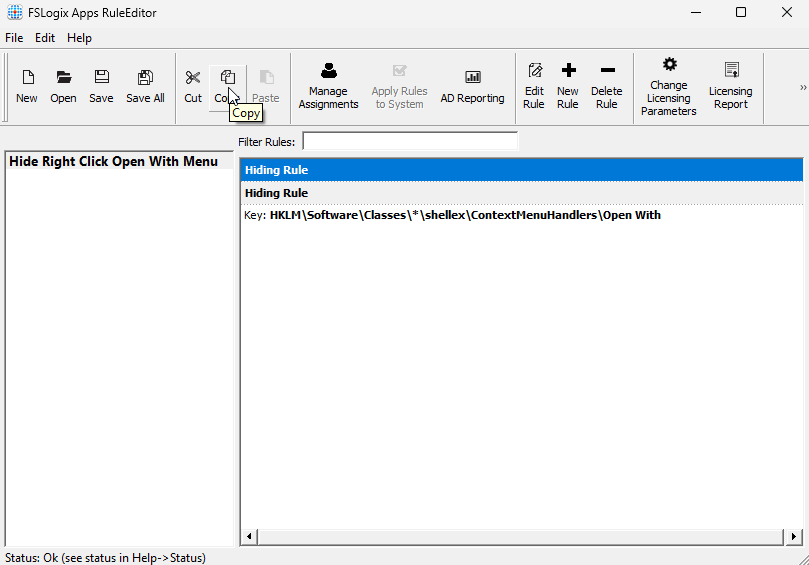Copy the selected rule via toolbar

pos(228,86)
